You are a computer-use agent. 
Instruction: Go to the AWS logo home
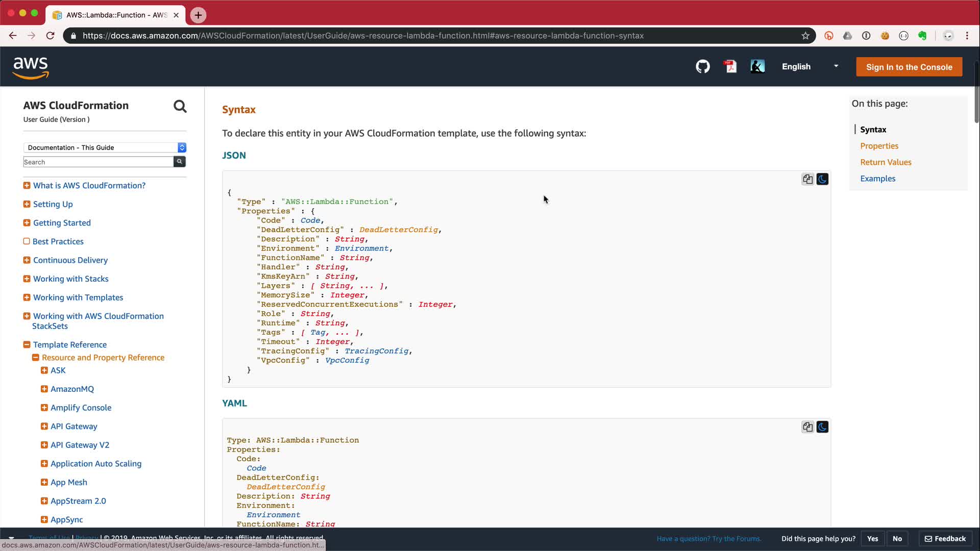click(x=31, y=67)
